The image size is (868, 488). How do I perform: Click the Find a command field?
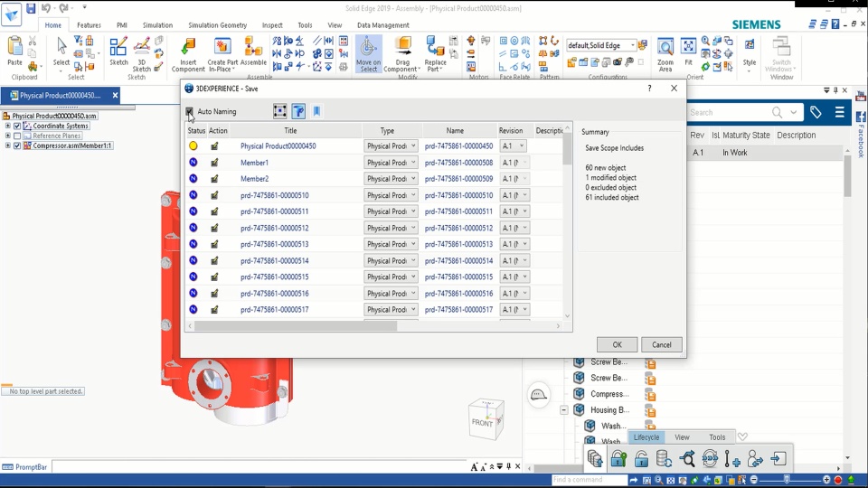pos(589,480)
